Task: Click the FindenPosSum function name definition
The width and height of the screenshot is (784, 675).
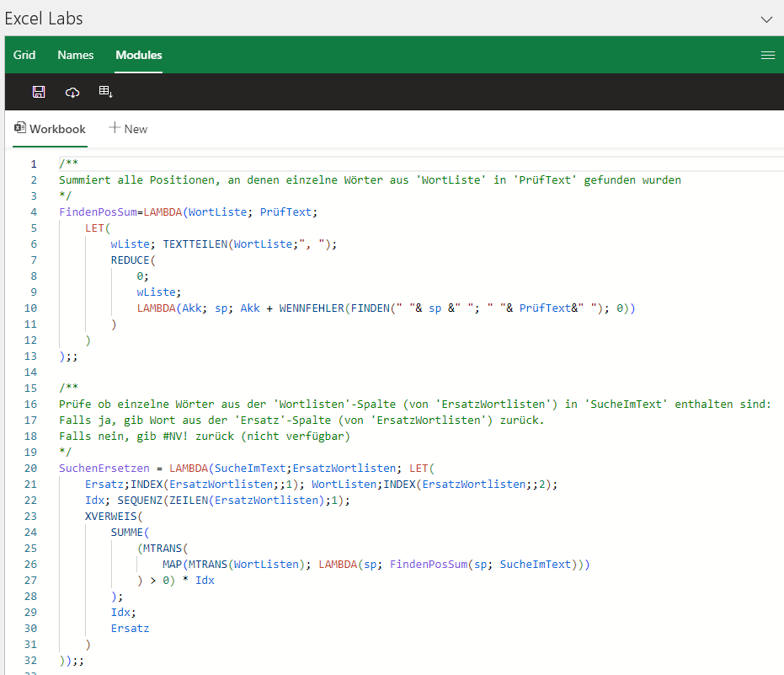Action: [x=98, y=212]
